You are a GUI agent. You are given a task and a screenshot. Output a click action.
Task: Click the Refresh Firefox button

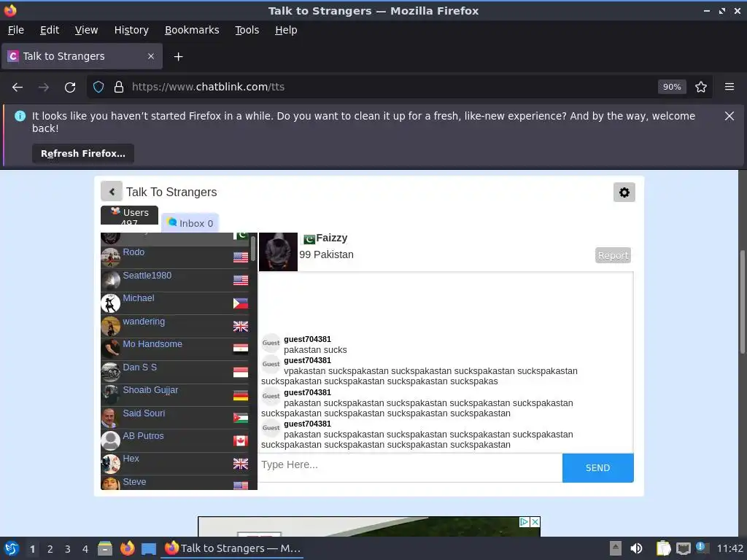tap(83, 154)
